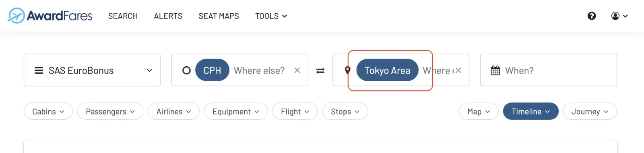Viewport: 644px width, 153px height.
Task: Clear the origin field with X
Action: 297,70
